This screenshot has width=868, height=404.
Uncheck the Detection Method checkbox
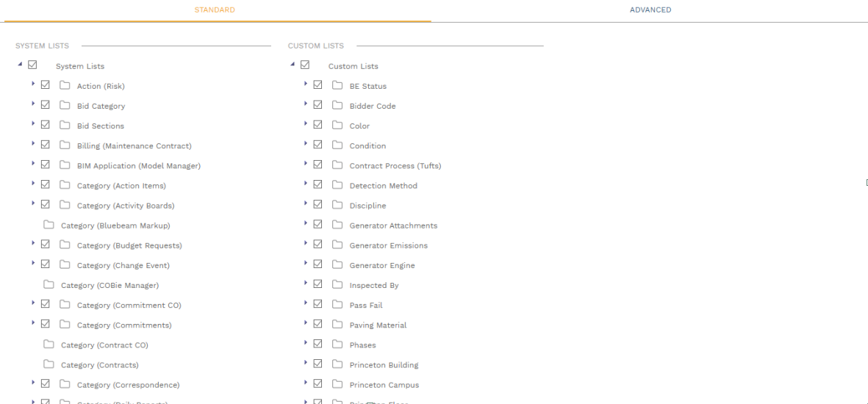click(318, 185)
